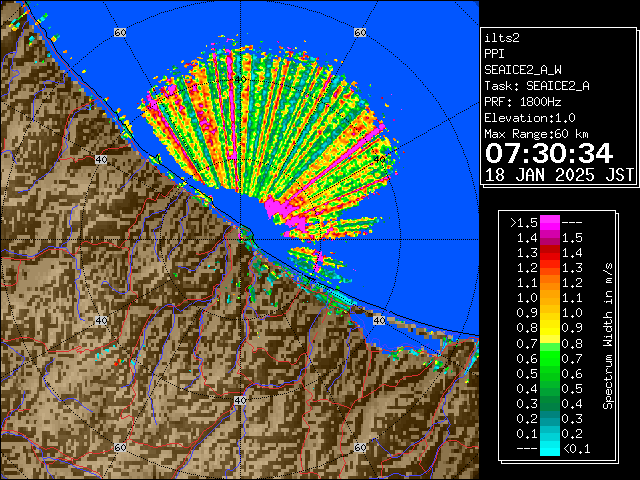Click the '1.5' label on right legend scale
Image resolution: width=640 pixels, height=480 pixels.
pos(572,238)
